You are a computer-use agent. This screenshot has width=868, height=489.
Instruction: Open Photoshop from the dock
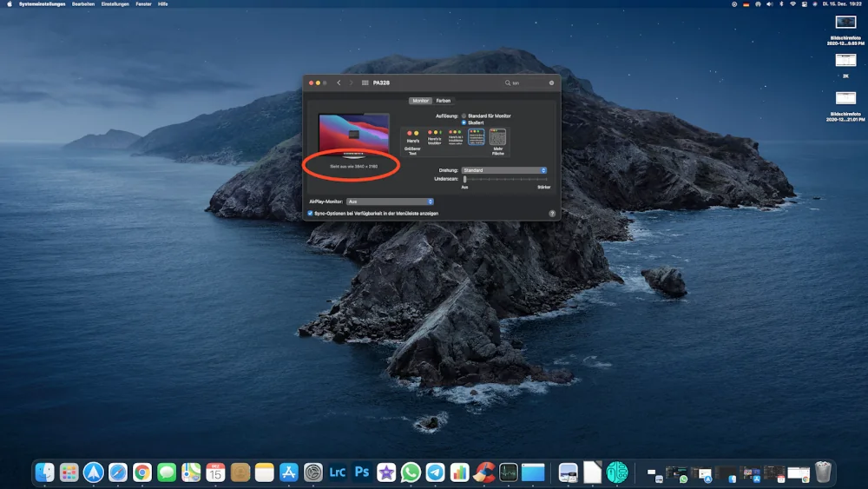(x=361, y=472)
